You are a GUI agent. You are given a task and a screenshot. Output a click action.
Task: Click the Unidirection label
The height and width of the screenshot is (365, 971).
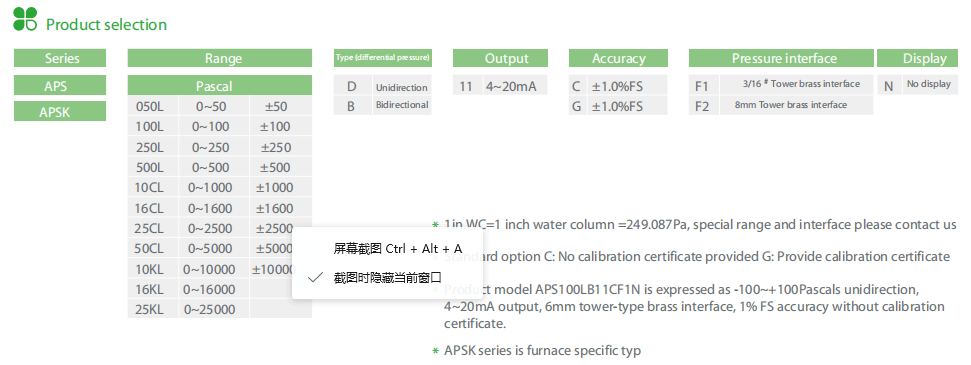[x=401, y=87]
